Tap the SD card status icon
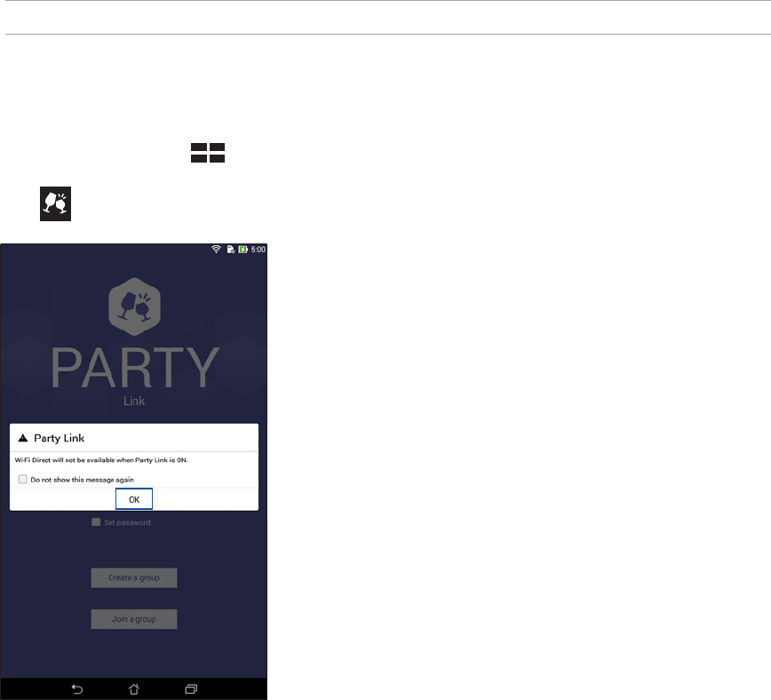 [x=230, y=250]
